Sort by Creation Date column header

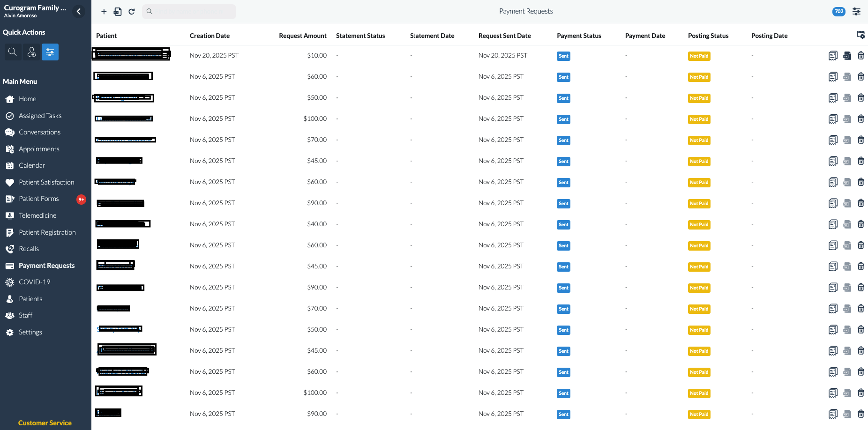pos(210,36)
